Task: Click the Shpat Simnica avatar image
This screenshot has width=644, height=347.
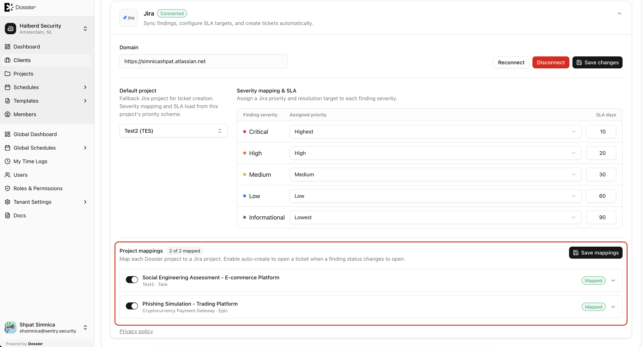Action: pyautogui.click(x=11, y=327)
